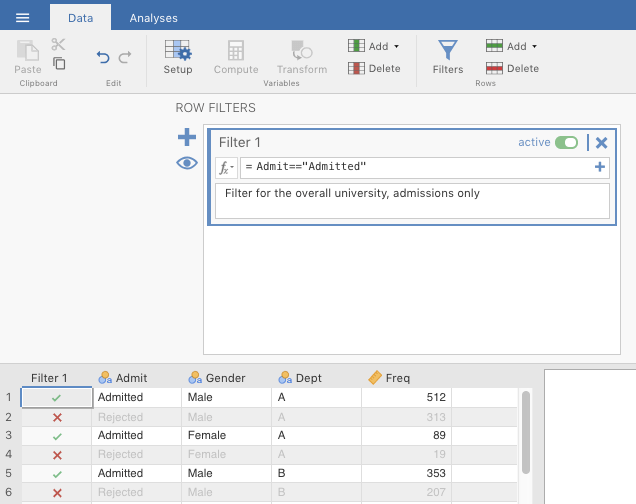Delete rows using the Rows Delete button

(x=512, y=68)
